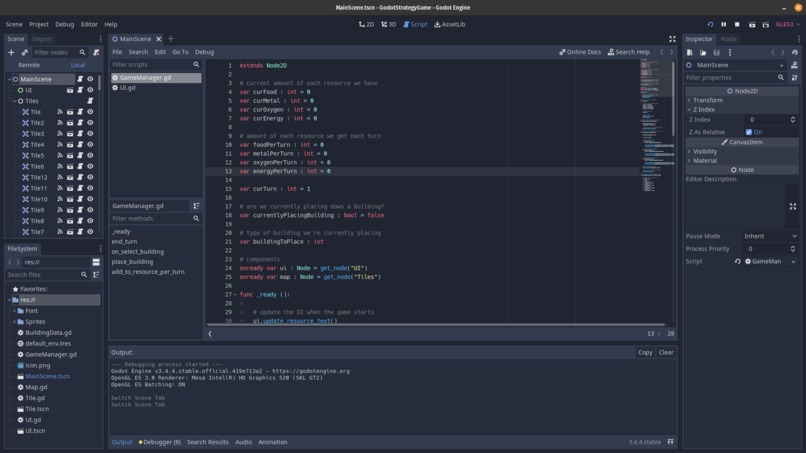
Task: Play the edited scene
Action: [752, 24]
